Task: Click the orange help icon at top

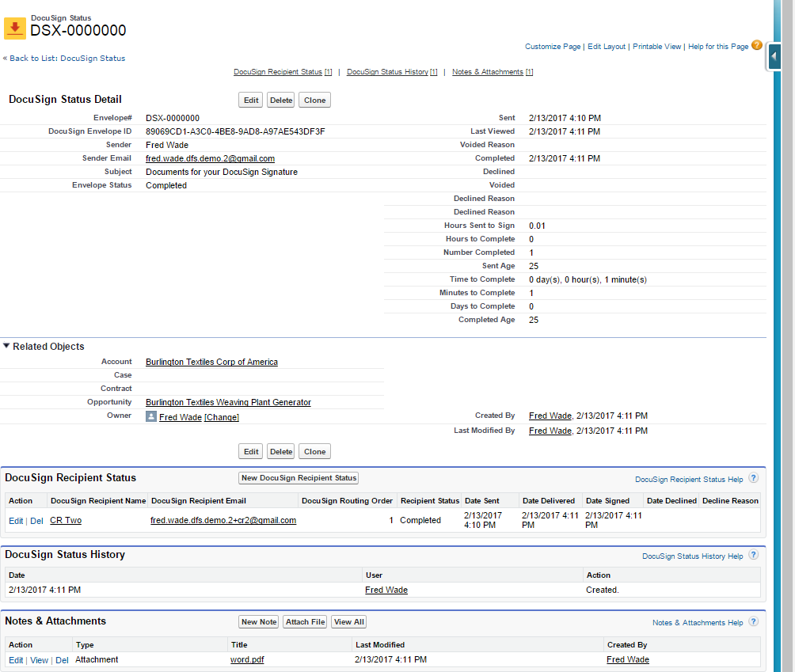Action: [756, 46]
